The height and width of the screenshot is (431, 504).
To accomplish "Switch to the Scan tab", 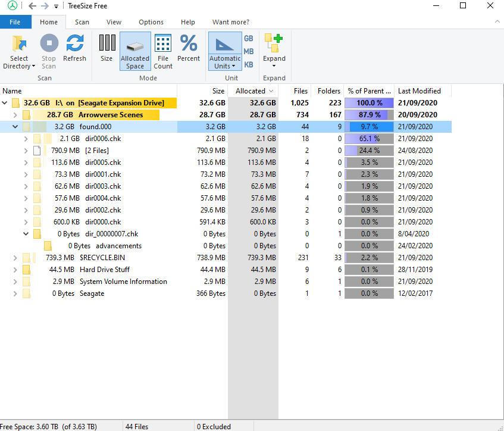I will click(82, 22).
